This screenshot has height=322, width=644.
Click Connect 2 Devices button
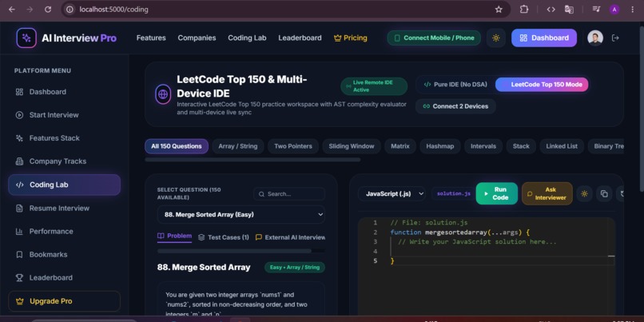point(455,106)
